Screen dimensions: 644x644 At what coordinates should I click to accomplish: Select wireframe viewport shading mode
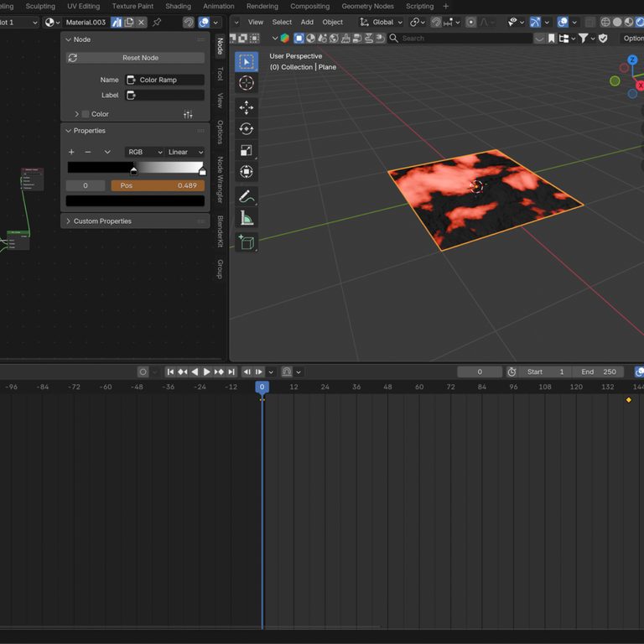[605, 22]
